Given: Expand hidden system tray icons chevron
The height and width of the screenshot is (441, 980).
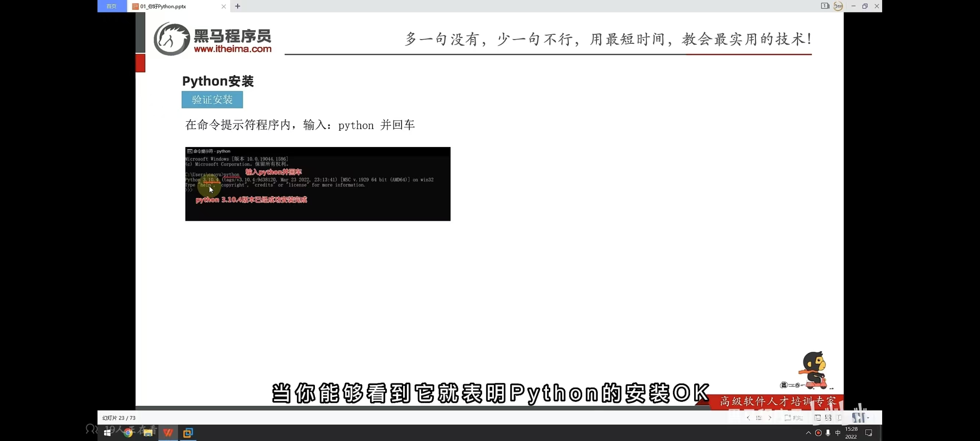Looking at the screenshot, I should pyautogui.click(x=809, y=433).
